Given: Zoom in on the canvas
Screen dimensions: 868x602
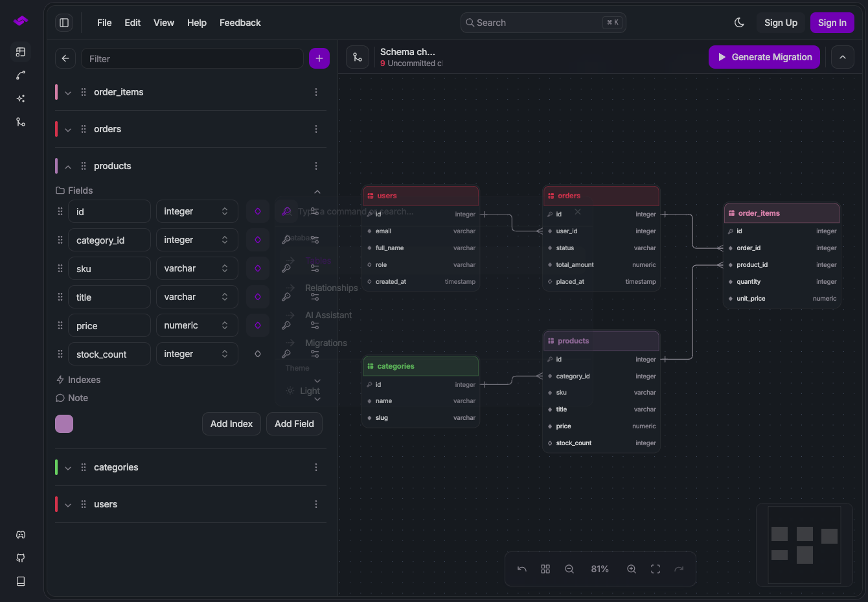Looking at the screenshot, I should pyautogui.click(x=632, y=569).
